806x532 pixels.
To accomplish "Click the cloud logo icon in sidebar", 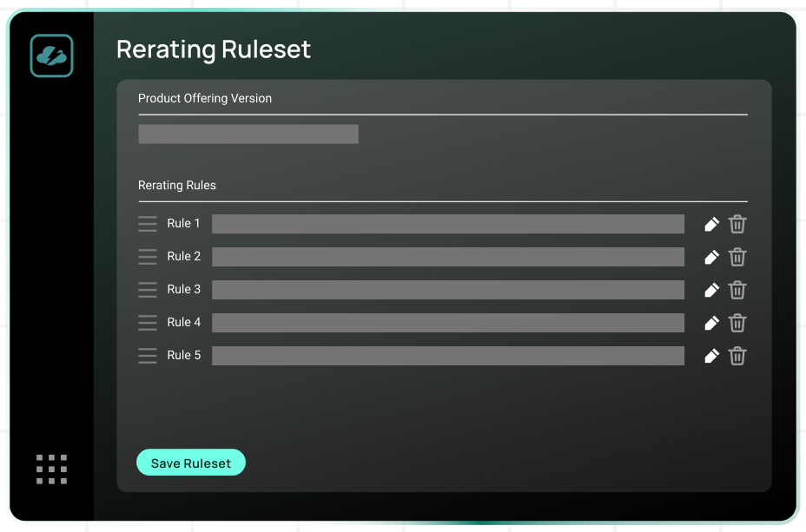I will pyautogui.click(x=51, y=56).
